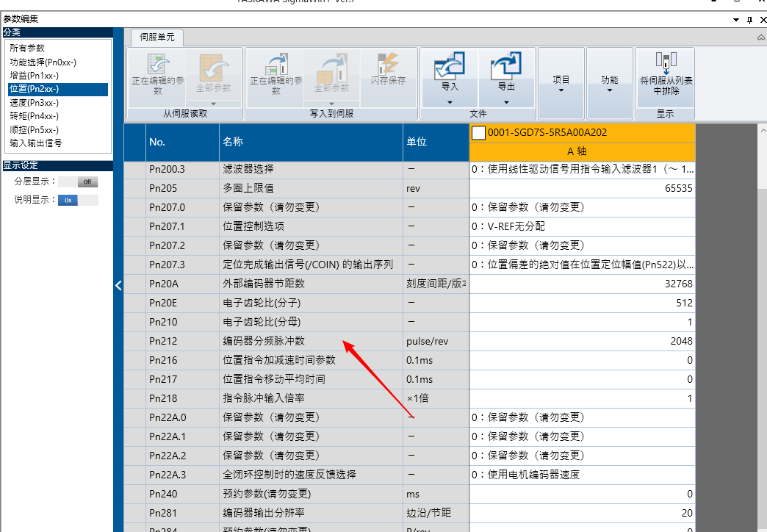The image size is (767, 532).
Task: Select the 伺服单元 ribbon tab
Action: point(157,37)
